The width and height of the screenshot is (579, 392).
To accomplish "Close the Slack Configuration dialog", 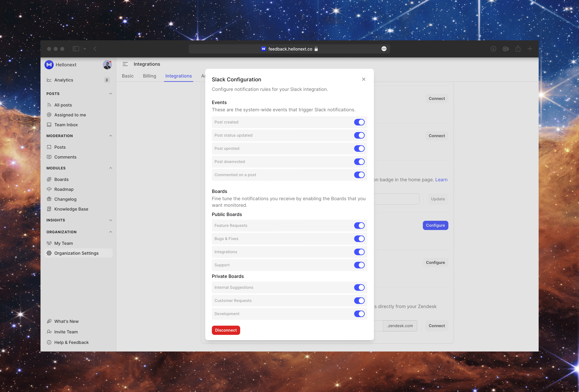I will tap(364, 79).
